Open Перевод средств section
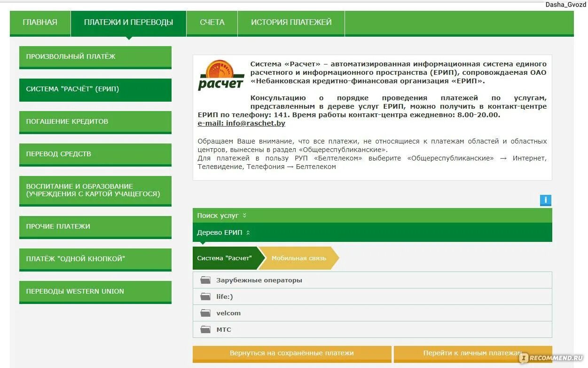 (95, 154)
